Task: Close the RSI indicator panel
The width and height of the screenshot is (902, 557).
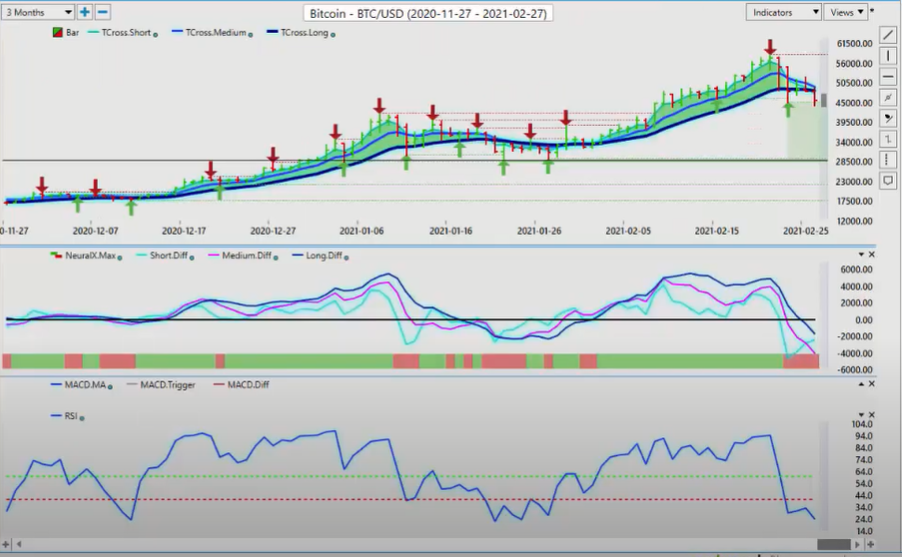Action: (x=872, y=415)
